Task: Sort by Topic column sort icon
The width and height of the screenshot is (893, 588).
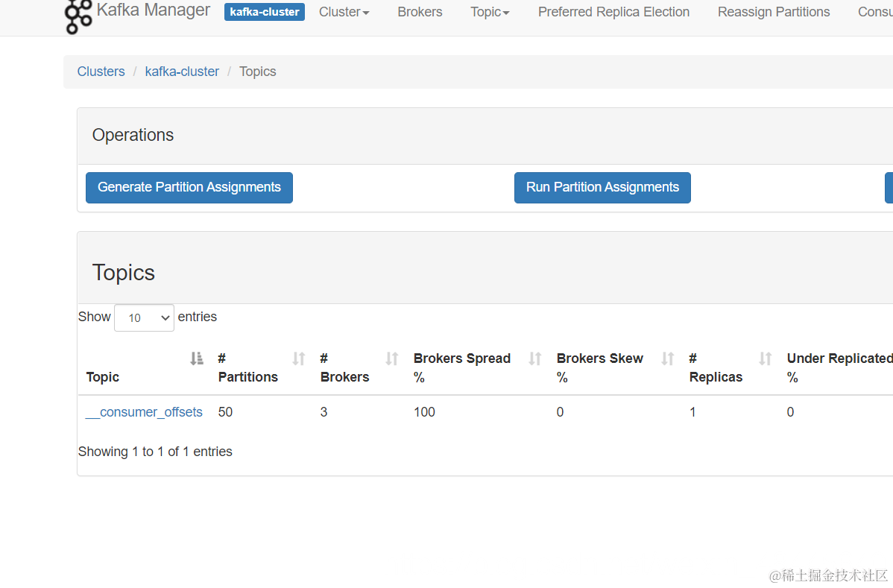Action: click(x=197, y=358)
